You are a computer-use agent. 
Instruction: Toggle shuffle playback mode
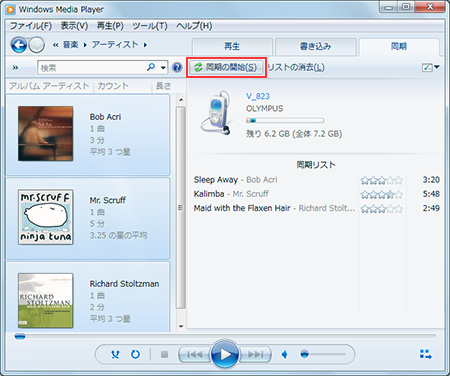[x=115, y=354]
